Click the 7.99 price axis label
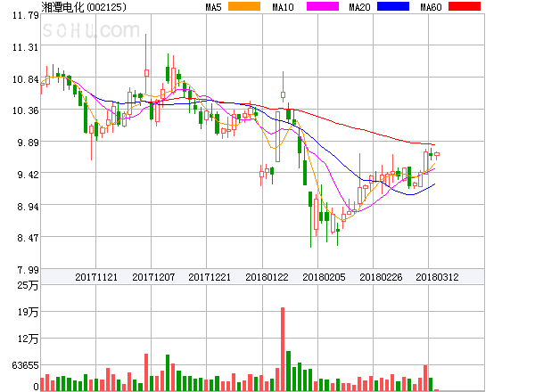The image size is (535, 392). click(x=28, y=270)
